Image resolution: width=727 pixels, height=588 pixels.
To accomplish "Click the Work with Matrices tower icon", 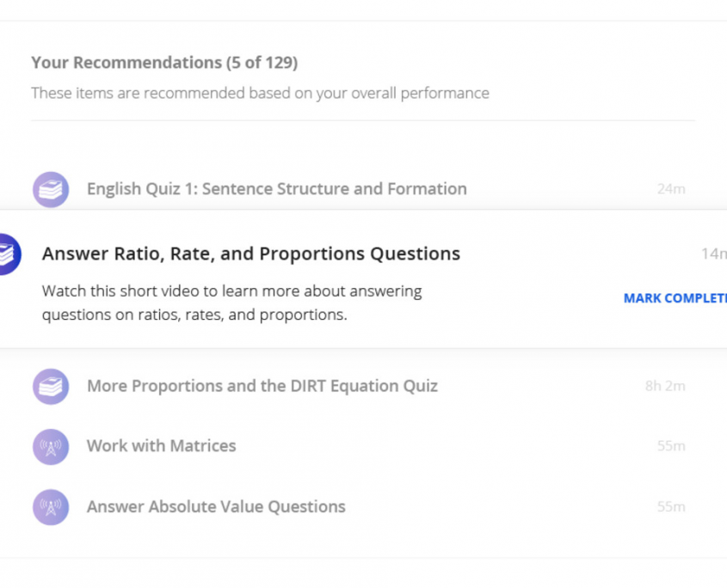I will coord(51,446).
